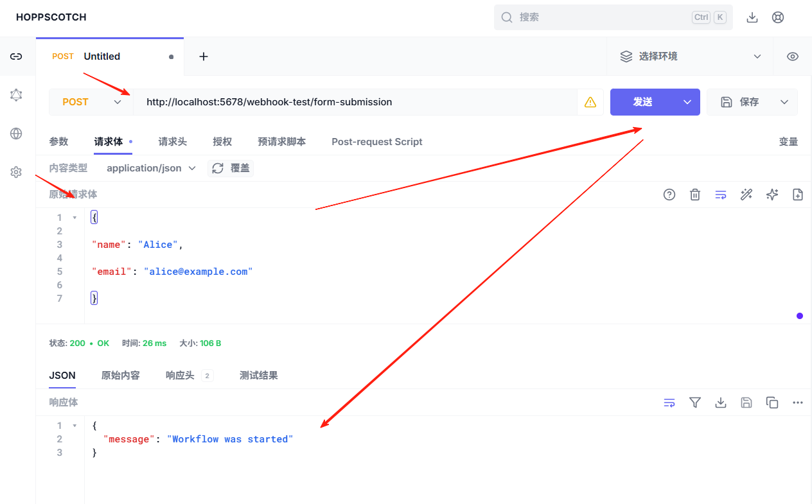Screen dimensions: 812x504
Task: Open the REST panel link icon in sidebar
Action: point(16,56)
